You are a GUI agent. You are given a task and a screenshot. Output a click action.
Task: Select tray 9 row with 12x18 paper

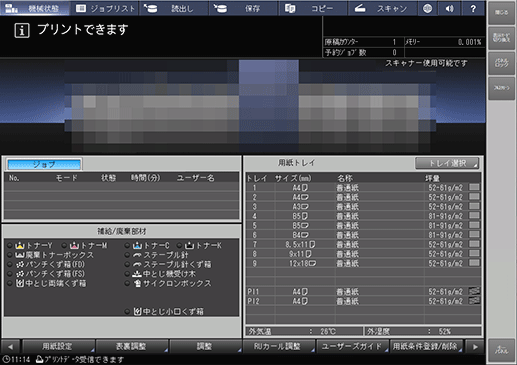coord(363,263)
